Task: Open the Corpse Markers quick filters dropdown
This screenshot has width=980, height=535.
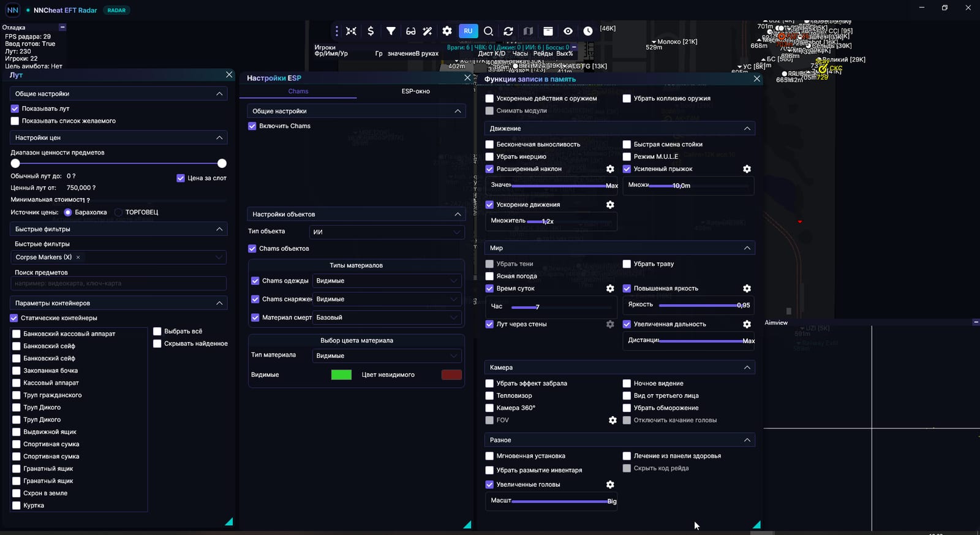Action: coord(118,257)
